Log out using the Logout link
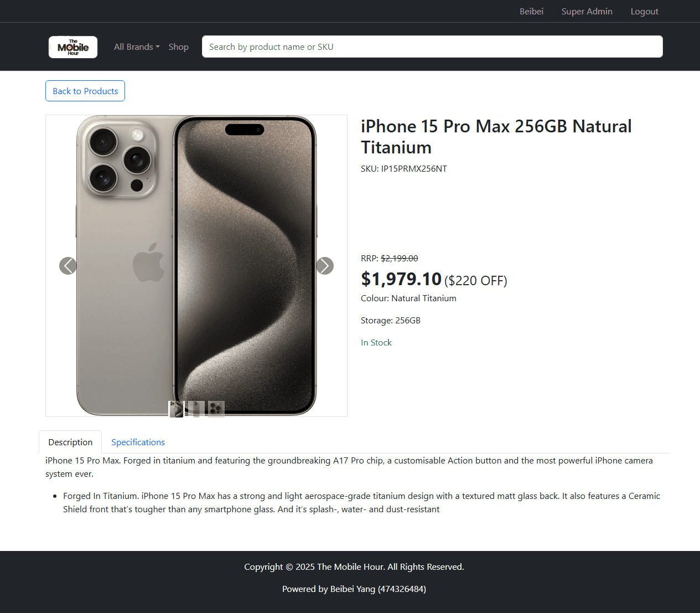The width and height of the screenshot is (700, 613). click(x=644, y=12)
